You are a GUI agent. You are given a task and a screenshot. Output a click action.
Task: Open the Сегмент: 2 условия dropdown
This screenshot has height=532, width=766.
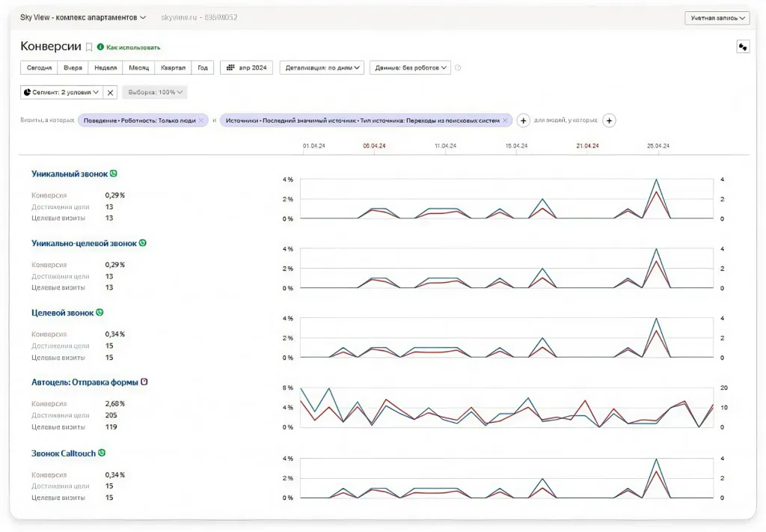click(61, 92)
